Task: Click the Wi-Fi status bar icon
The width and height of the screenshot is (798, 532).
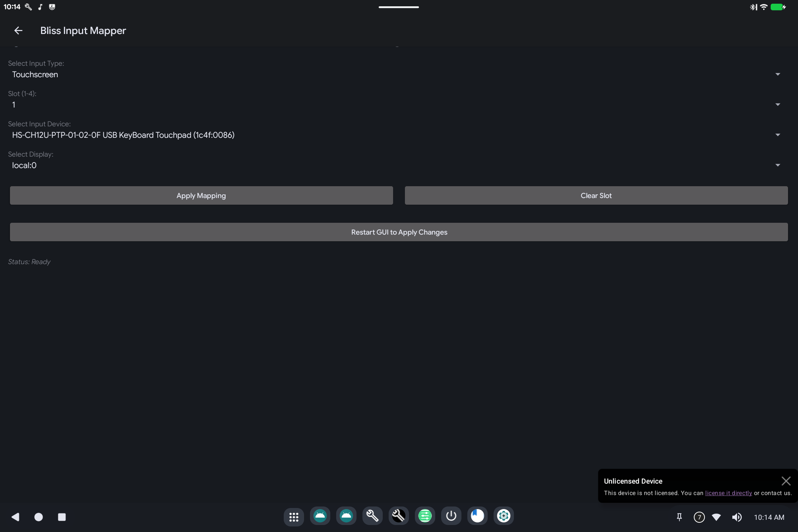Action: pos(764,7)
